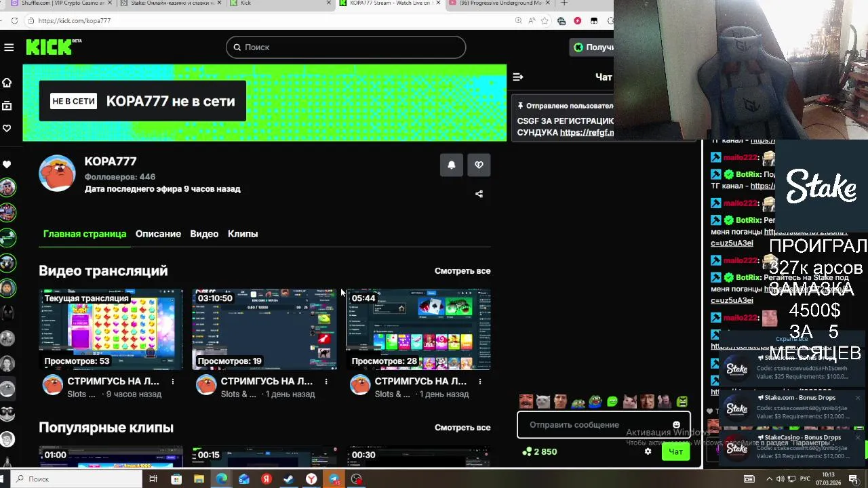Open emoji picker in chat message box
Viewport: 868px width, 488px height.
click(676, 425)
